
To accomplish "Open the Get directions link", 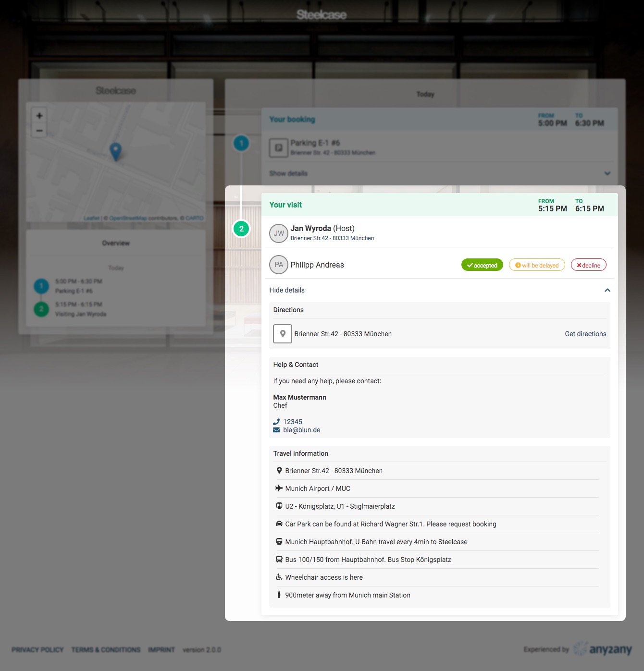I will (585, 334).
